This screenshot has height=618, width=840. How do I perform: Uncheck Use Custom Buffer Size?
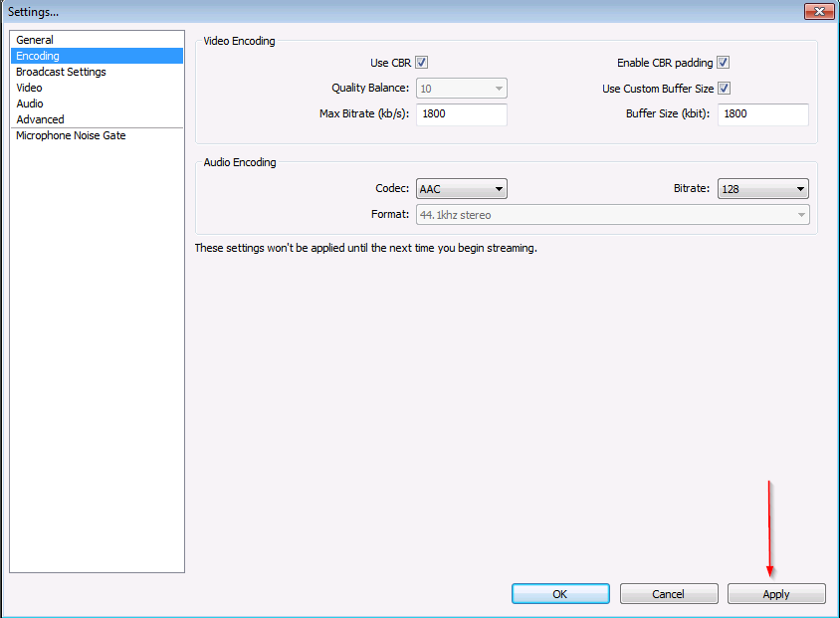(x=724, y=89)
